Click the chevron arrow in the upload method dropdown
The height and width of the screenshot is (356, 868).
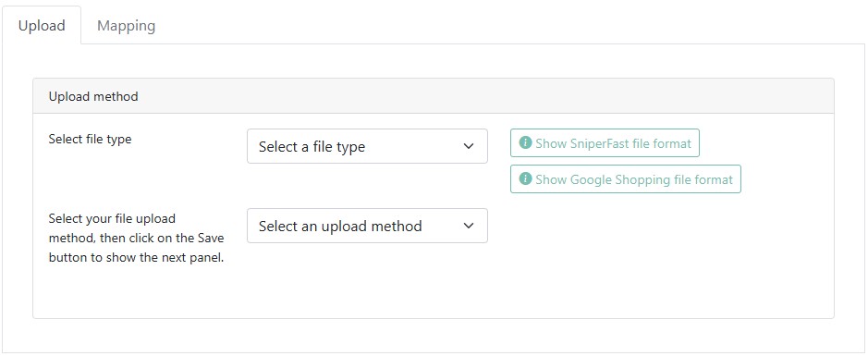[469, 226]
